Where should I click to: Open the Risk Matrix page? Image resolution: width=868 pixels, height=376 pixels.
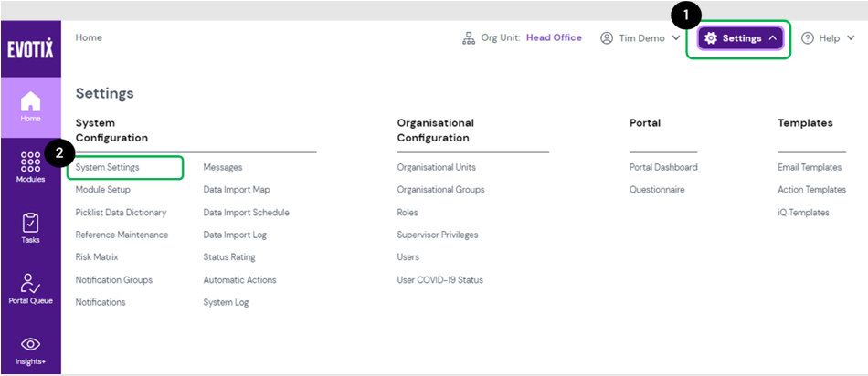tap(97, 257)
